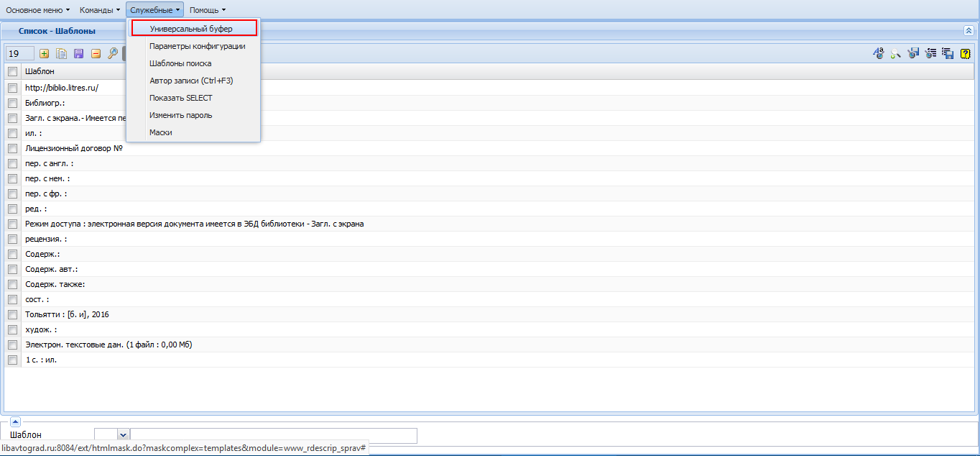980x456 pixels.
Task: Click the magnifier with green plus icon
Action: click(x=896, y=53)
